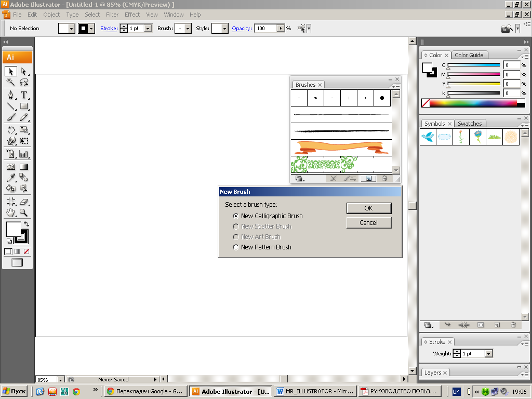Switch to the Color Guide tab
This screenshot has width=532, height=399.
[469, 55]
